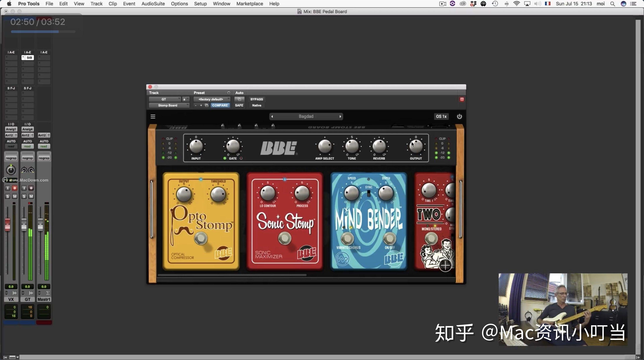Open the Marketplace menu

pyautogui.click(x=249, y=4)
